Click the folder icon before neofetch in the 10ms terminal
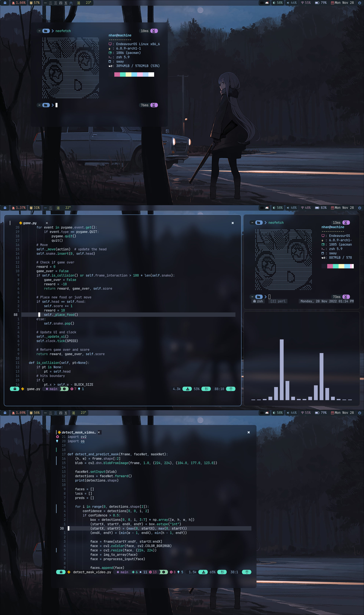 pyautogui.click(x=46, y=31)
